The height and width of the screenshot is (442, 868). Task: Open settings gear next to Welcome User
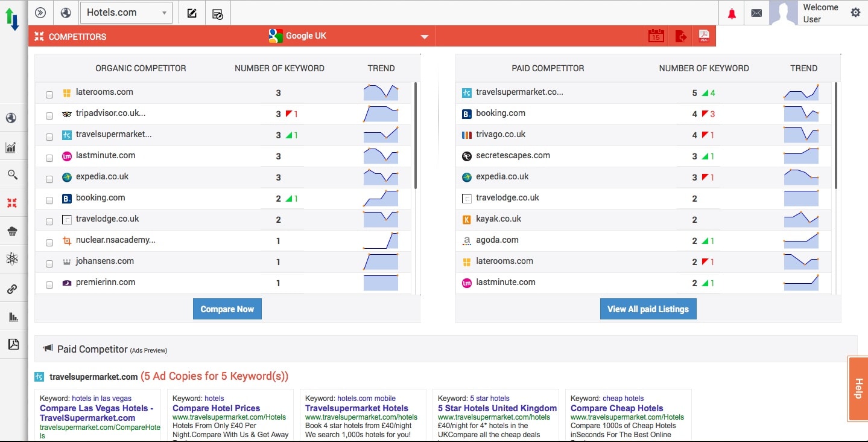(855, 13)
